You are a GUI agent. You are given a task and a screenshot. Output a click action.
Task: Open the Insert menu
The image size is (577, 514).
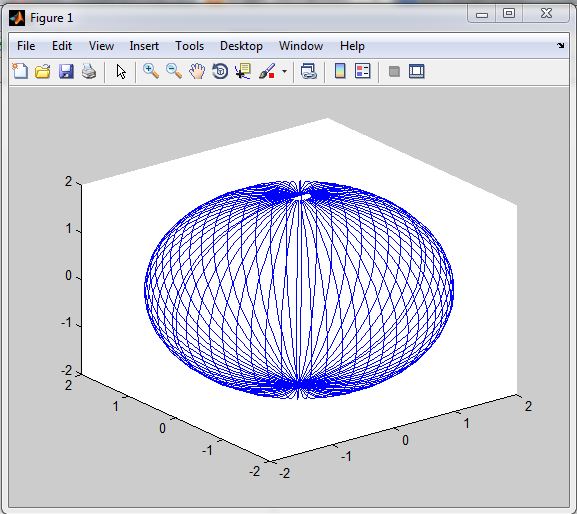click(144, 46)
